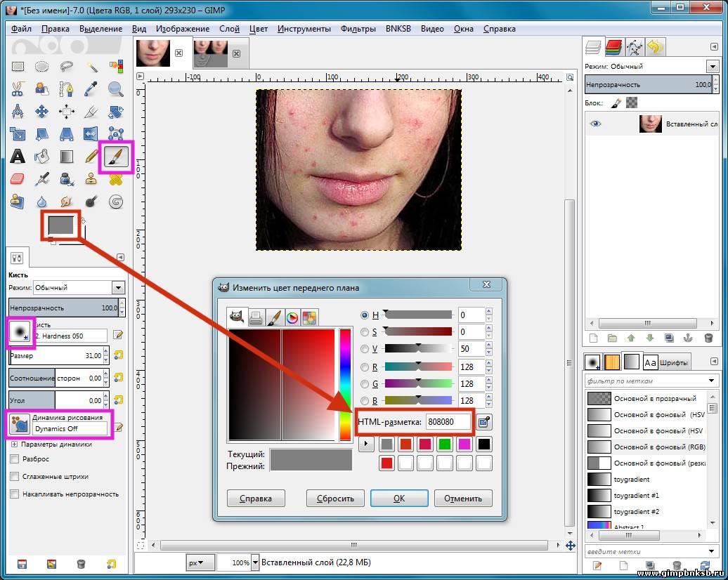Enable the Разброс checkbox
This screenshot has height=580, width=728.
coord(14,459)
